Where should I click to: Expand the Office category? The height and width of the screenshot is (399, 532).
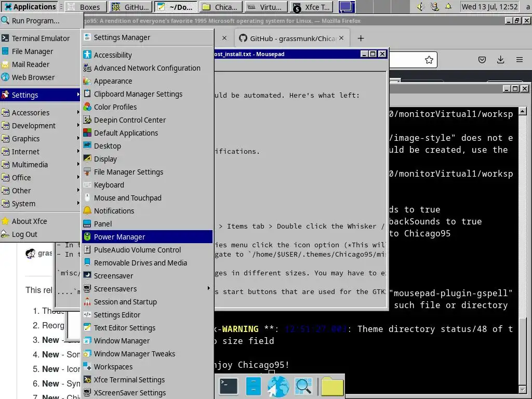coord(41,178)
